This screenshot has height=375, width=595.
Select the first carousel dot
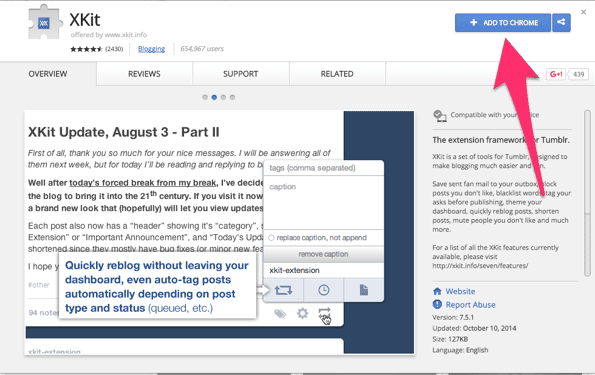click(x=205, y=98)
